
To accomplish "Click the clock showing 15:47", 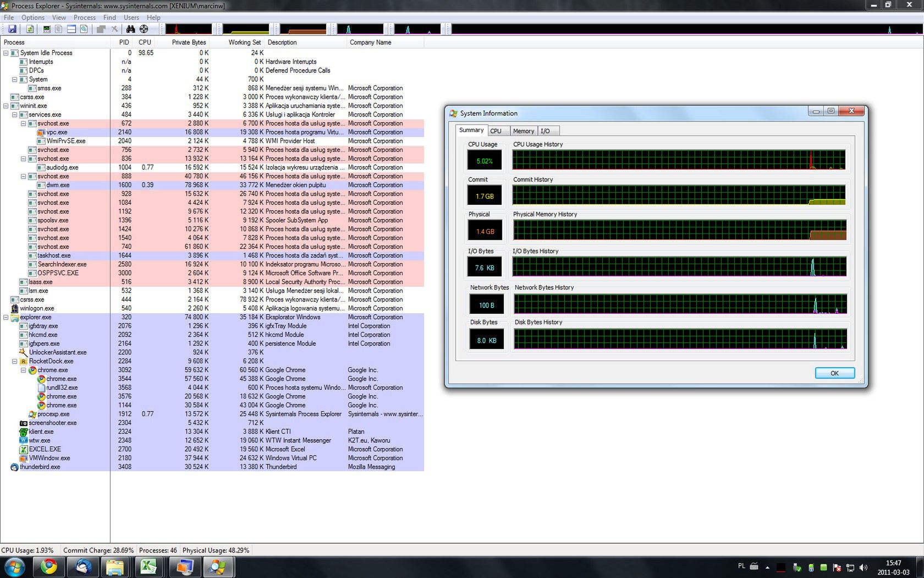I will click(x=893, y=563).
